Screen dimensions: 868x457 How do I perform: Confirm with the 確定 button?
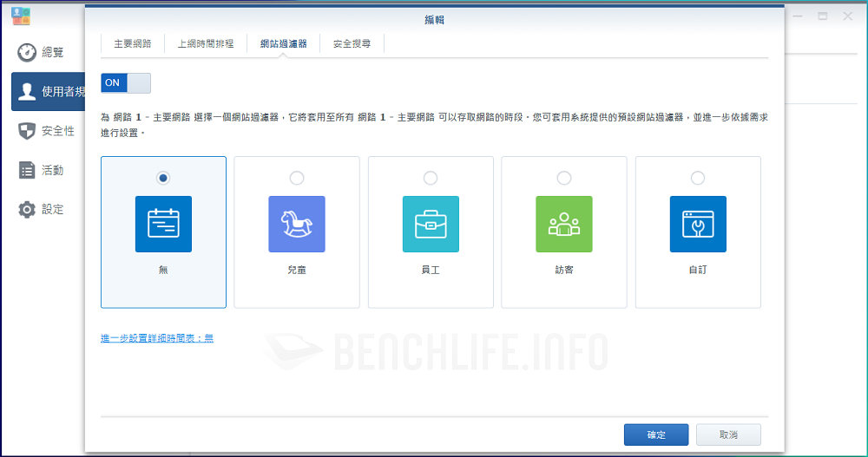(656, 434)
